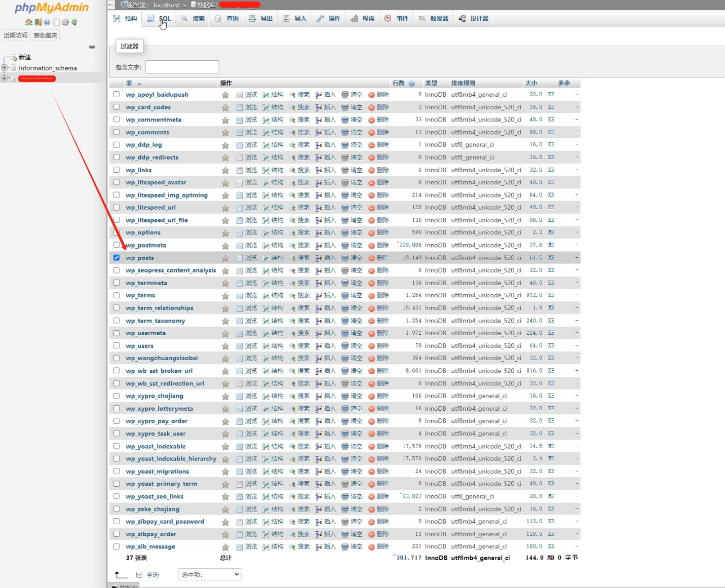Screen dimensions: 725x588
Task: Sort tables by name column header
Action: [x=129, y=83]
